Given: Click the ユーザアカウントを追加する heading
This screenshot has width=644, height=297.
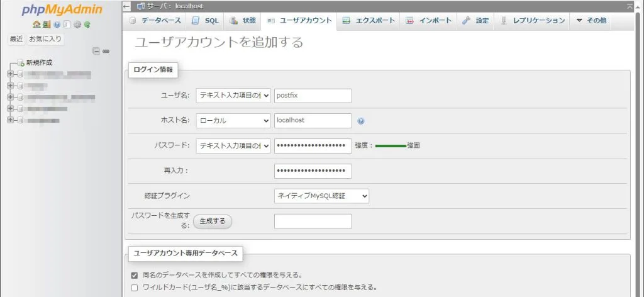Looking at the screenshot, I should click(219, 42).
